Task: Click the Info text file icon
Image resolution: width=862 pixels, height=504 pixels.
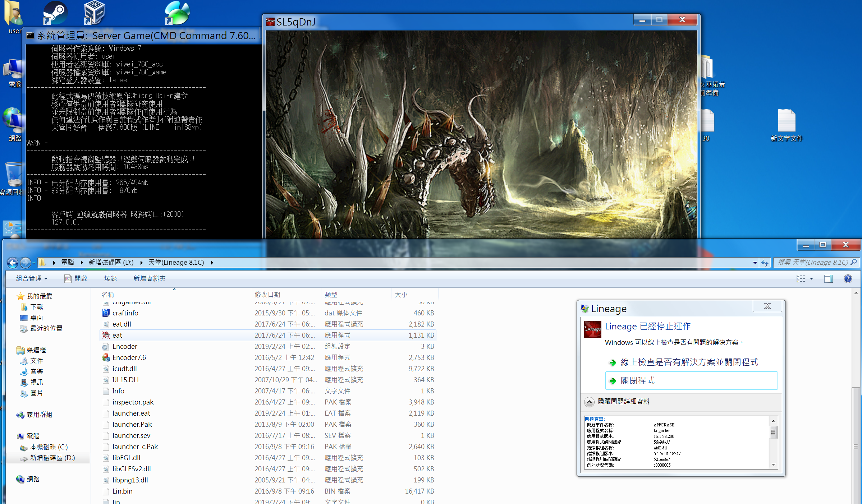Action: [106, 391]
